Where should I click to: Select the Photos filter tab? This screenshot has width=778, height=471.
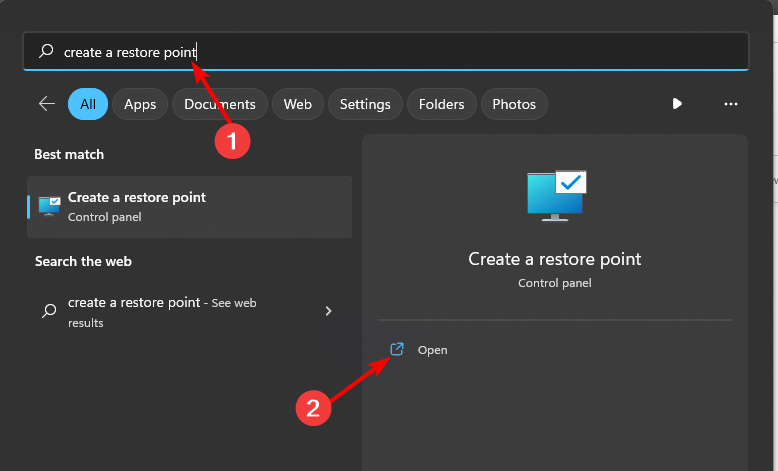pos(514,104)
